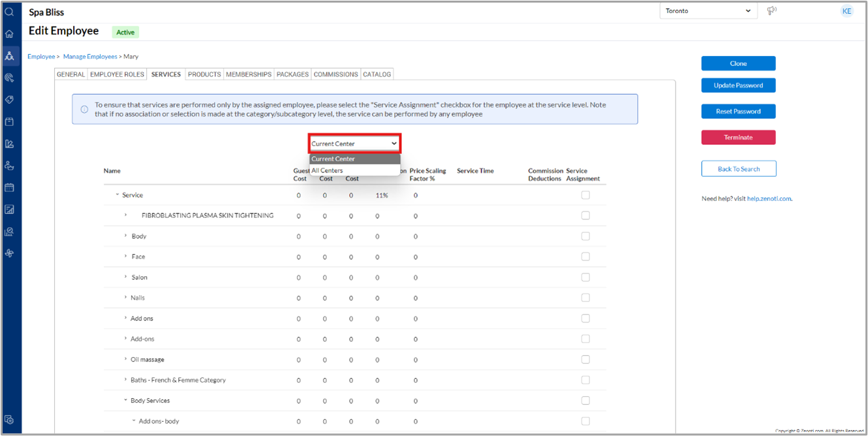
Task: Enable the Body Services row checkbox
Action: click(585, 401)
